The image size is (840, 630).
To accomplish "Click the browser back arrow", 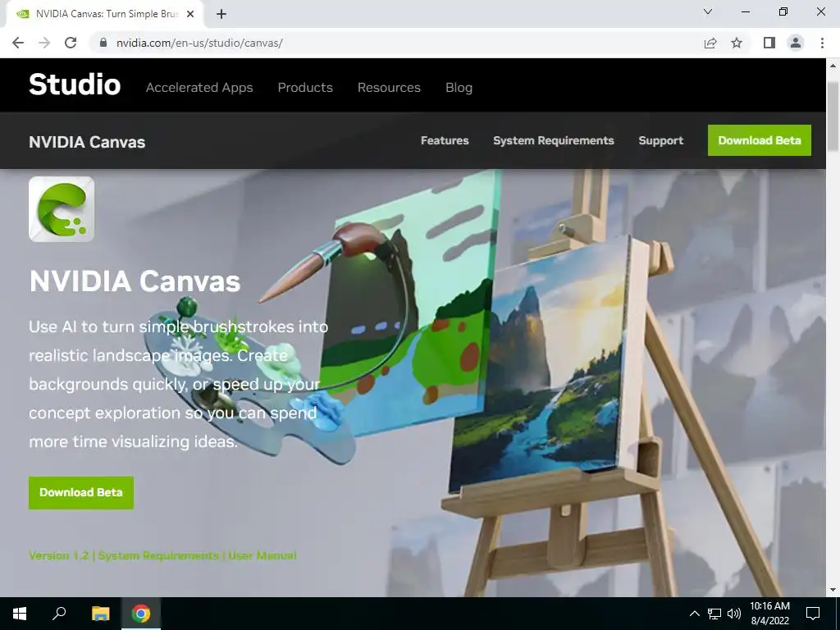I will click(18, 43).
